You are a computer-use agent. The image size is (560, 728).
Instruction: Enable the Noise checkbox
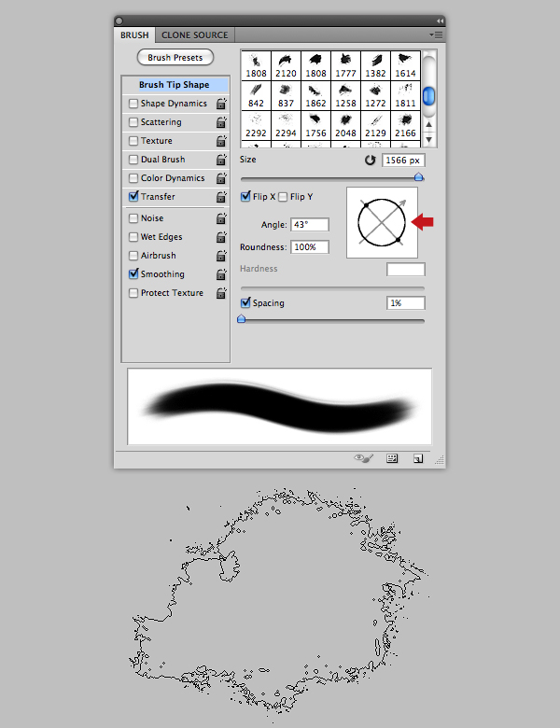coord(133,218)
